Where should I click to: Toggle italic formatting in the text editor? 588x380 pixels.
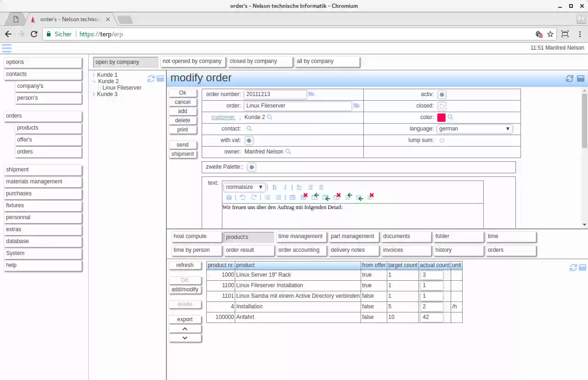[x=285, y=187]
